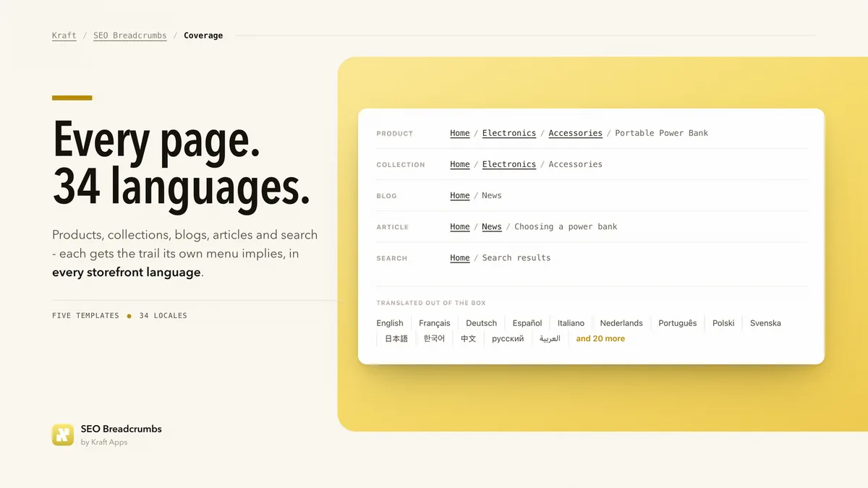This screenshot has width=868, height=488.
Task: Click SEO Breadcrumbs title beside app icon
Action: (x=122, y=429)
